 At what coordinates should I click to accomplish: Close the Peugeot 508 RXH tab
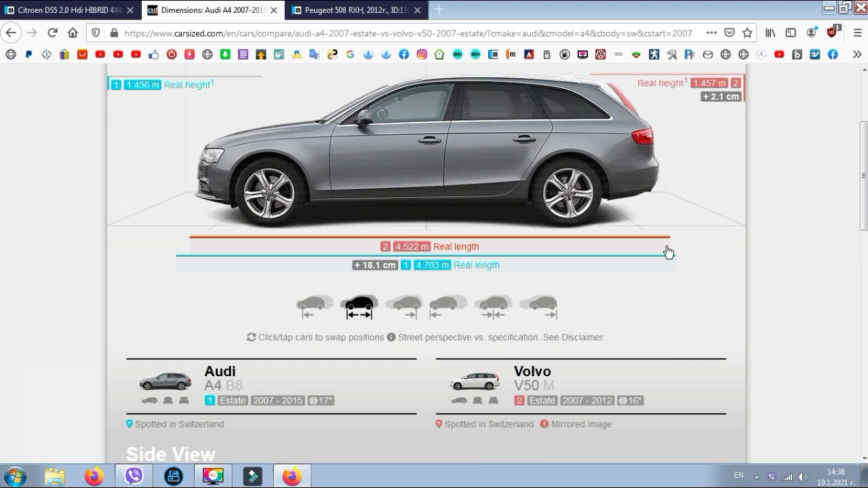pyautogui.click(x=417, y=10)
